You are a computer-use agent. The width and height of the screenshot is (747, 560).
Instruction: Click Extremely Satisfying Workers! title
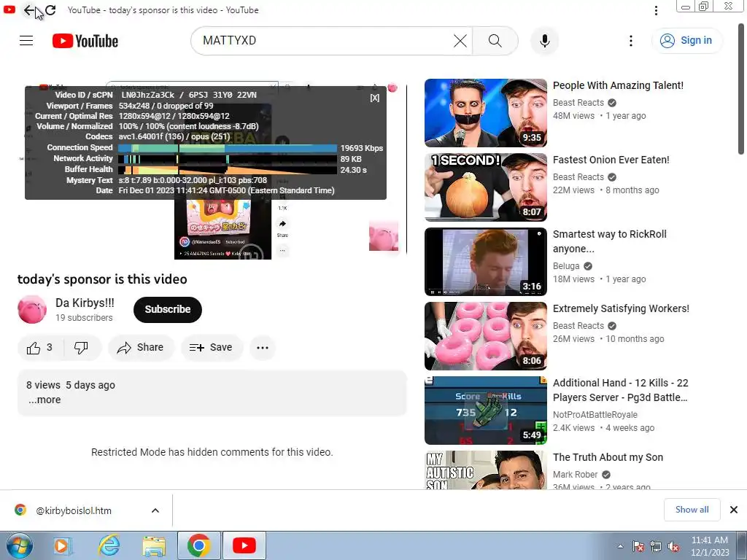tap(621, 308)
